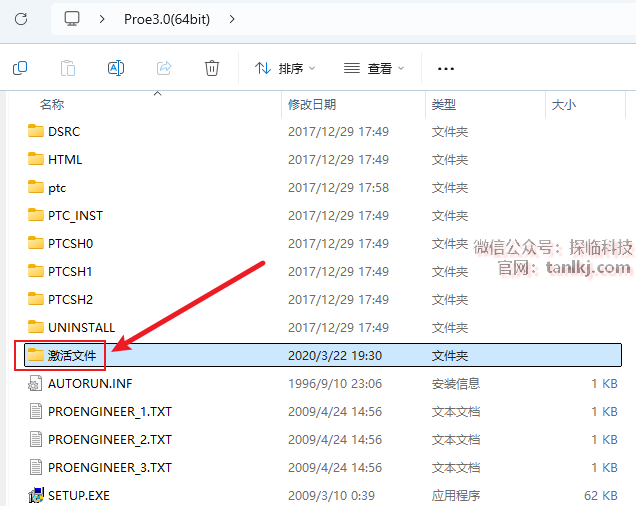636x506 pixels.
Task: Click 文本文档 type of PROENGINEER_2.TXT
Action: coord(456,439)
